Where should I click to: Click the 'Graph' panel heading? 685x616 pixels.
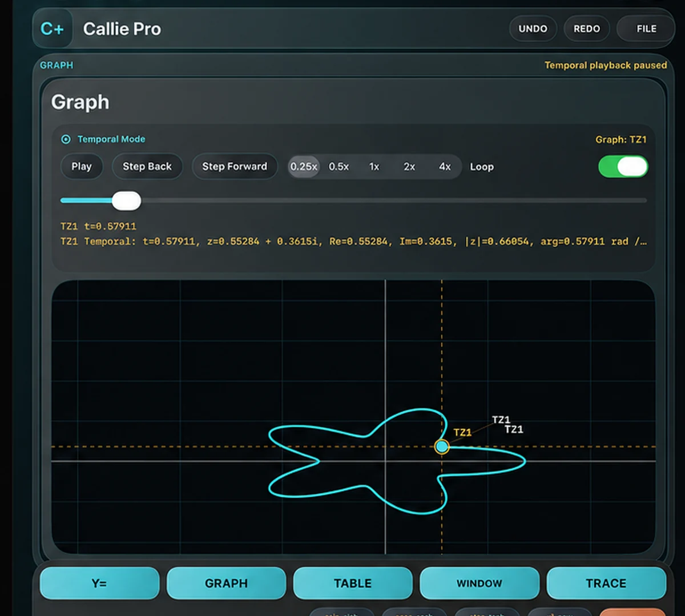click(x=80, y=102)
